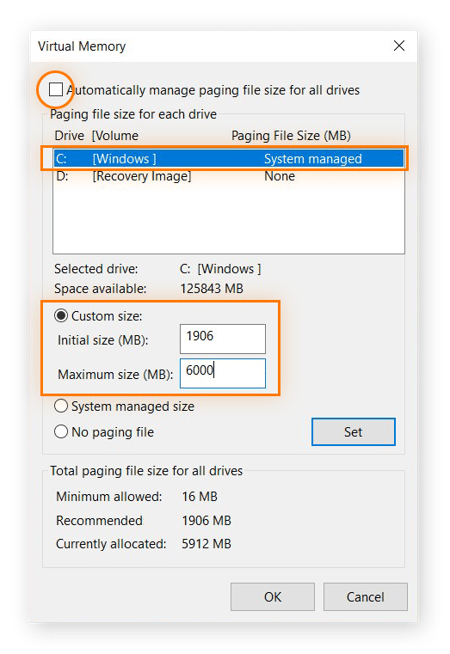Focus the Maximum size (MB) field
The width and height of the screenshot is (450, 654).
(223, 373)
